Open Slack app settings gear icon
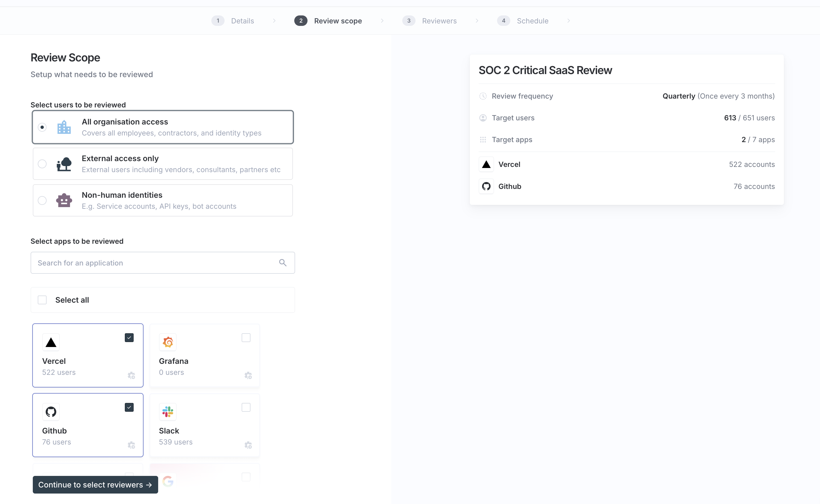This screenshot has height=504, width=820. 248,445
